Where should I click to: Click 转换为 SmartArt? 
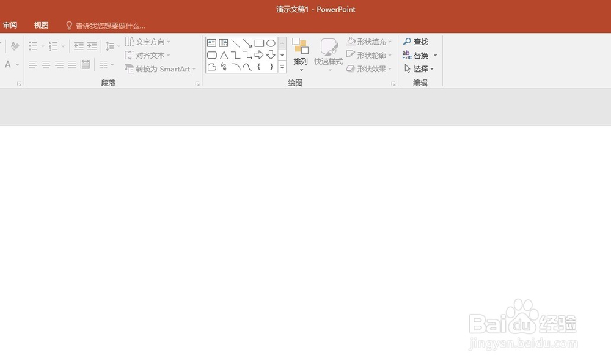160,69
